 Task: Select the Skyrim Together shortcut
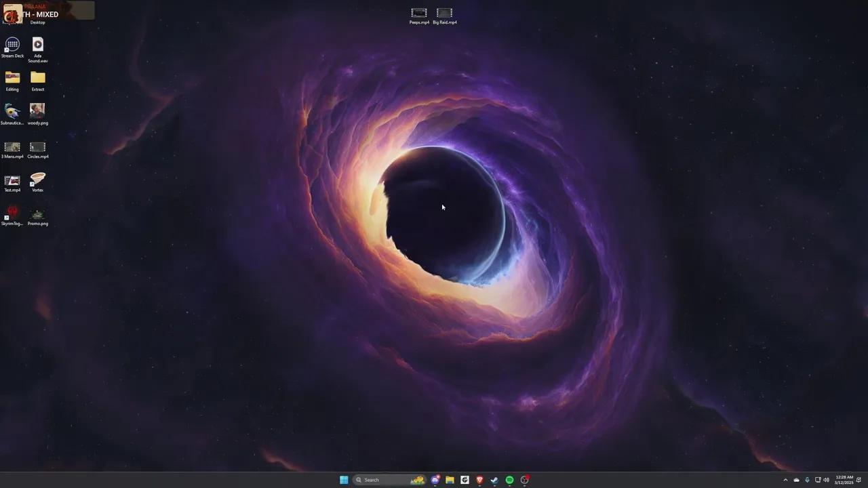(12, 213)
